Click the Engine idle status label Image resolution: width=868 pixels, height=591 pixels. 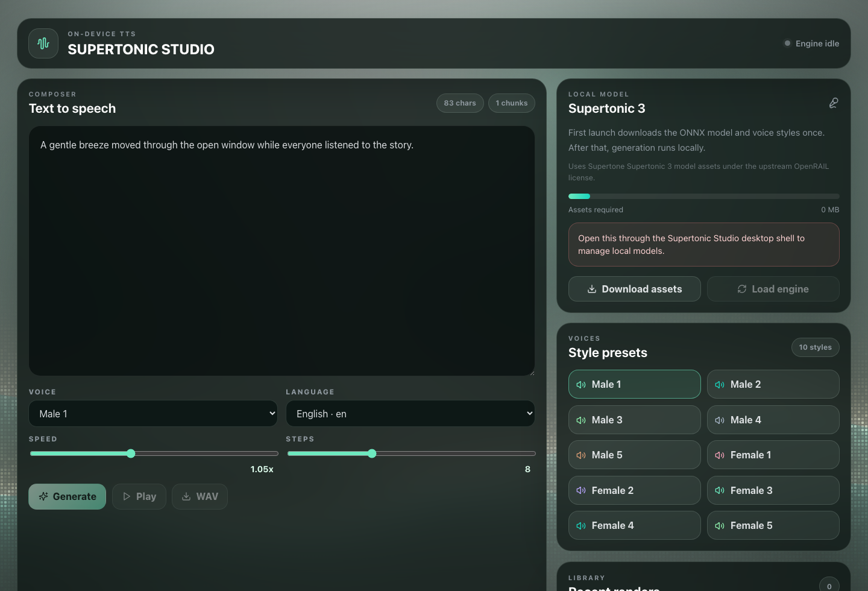point(817,43)
